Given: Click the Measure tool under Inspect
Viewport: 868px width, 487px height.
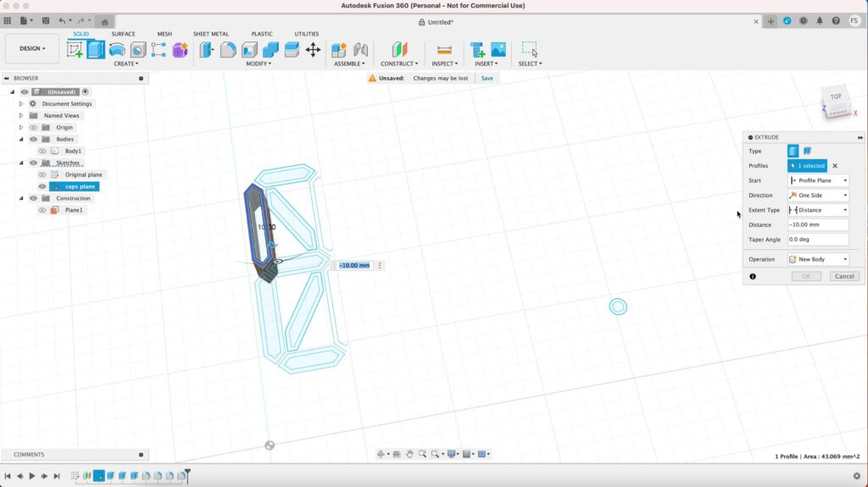Looking at the screenshot, I should click(x=443, y=50).
